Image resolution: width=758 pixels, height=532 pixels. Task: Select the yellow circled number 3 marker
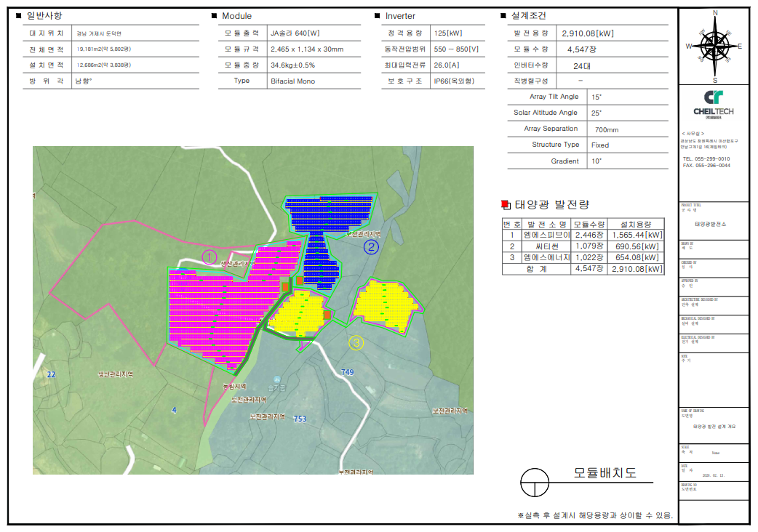coord(356,343)
